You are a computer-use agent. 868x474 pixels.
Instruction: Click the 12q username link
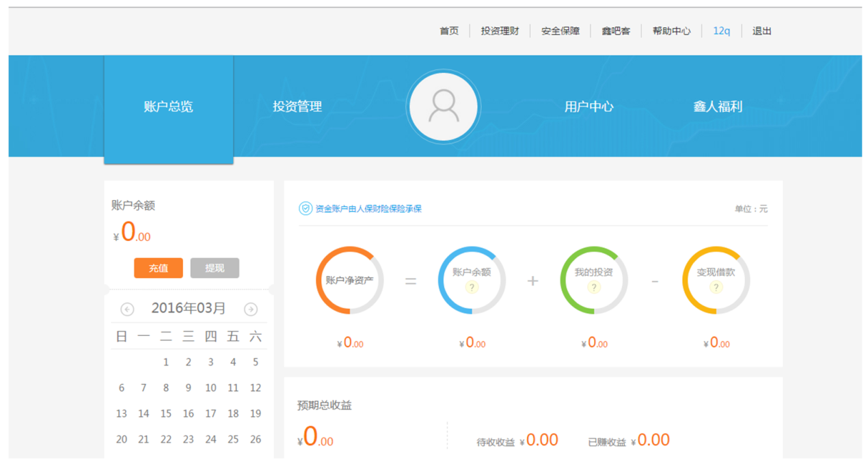click(x=722, y=31)
